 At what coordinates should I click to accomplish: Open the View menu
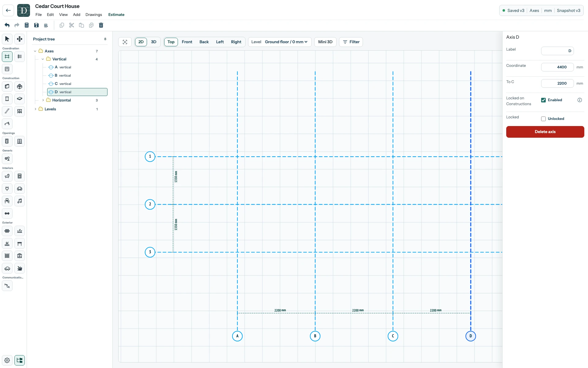coord(63,15)
